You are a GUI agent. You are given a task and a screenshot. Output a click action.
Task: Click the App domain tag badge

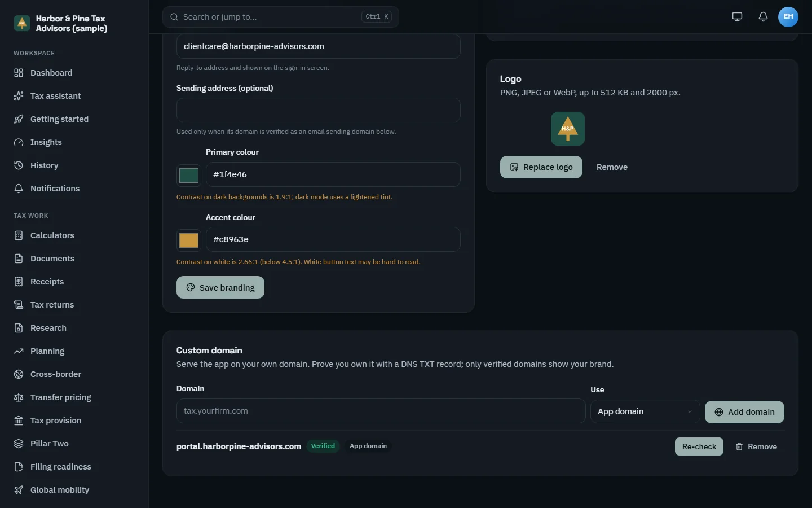pos(368,446)
